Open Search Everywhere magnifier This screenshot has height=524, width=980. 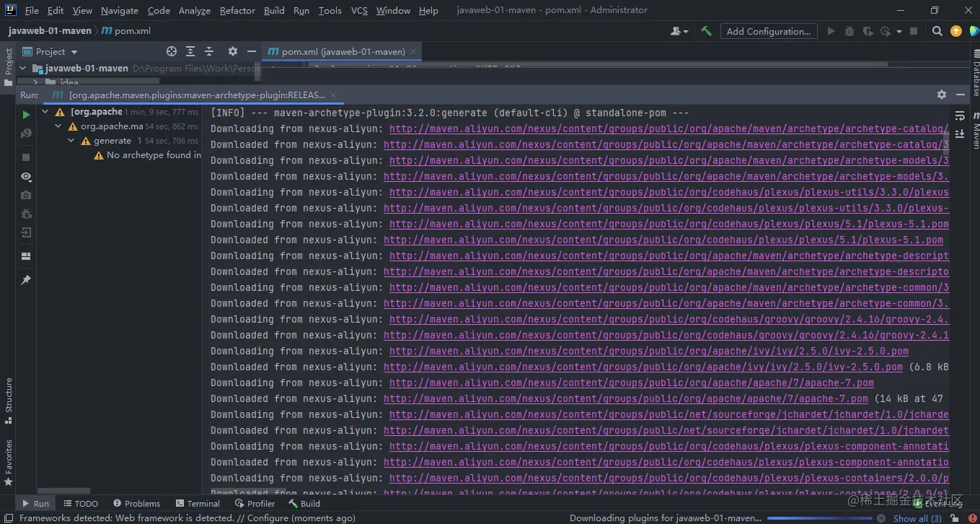tap(937, 31)
